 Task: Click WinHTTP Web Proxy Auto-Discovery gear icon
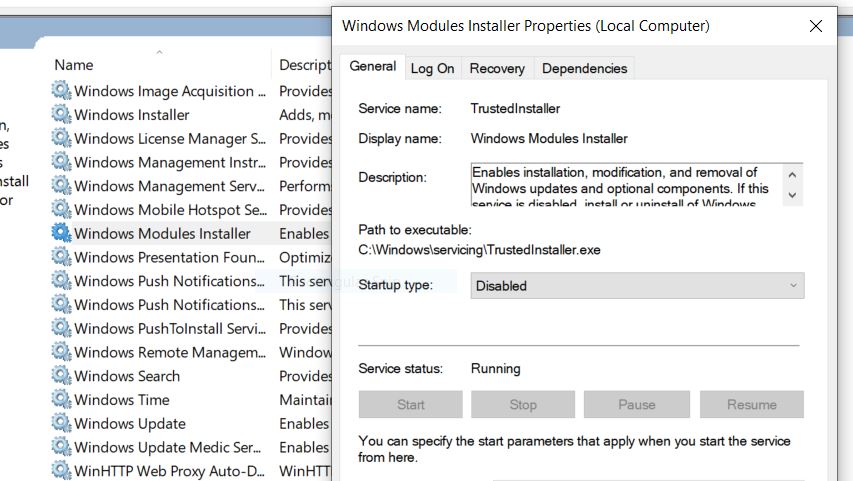pos(62,471)
